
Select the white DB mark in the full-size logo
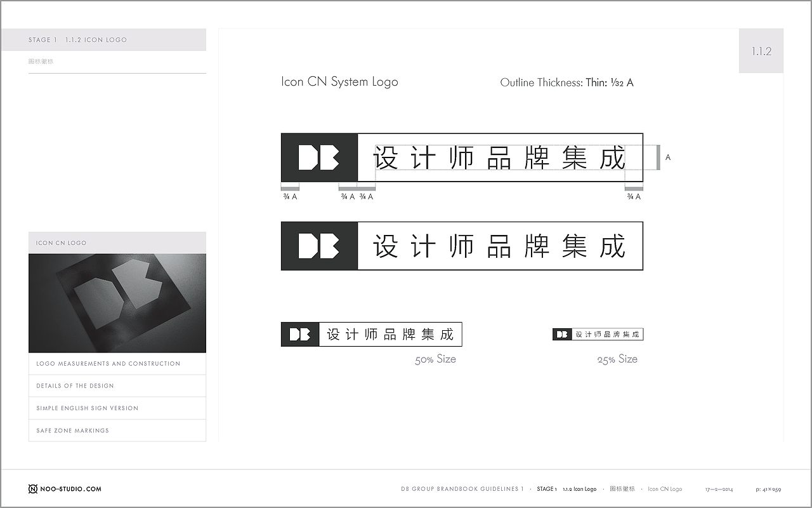[x=319, y=246]
